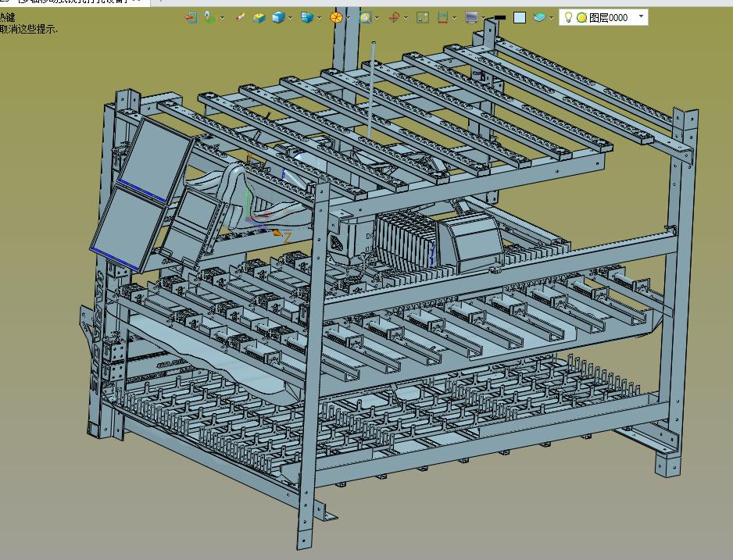Click the yellow-top box view icon
733x560 pixels.
[x=259, y=18]
